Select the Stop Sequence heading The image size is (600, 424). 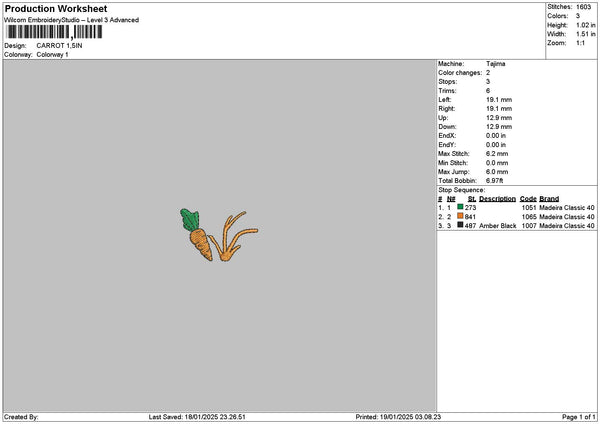click(461, 190)
